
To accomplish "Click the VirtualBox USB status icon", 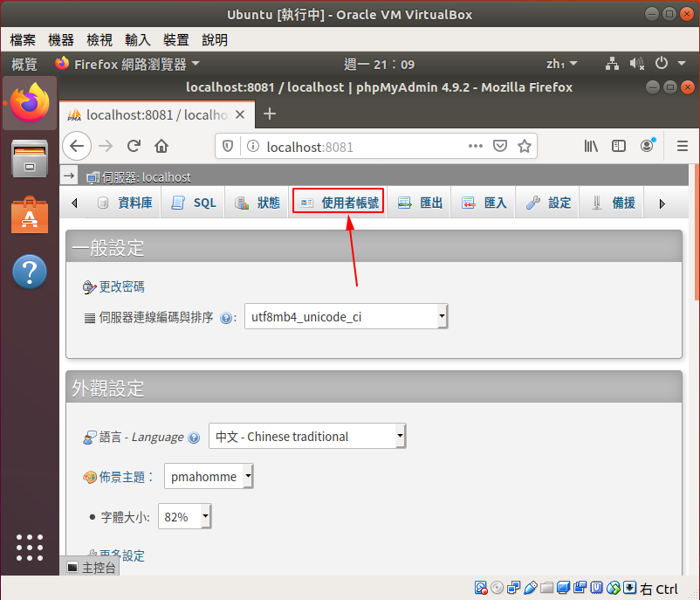I will [x=531, y=588].
